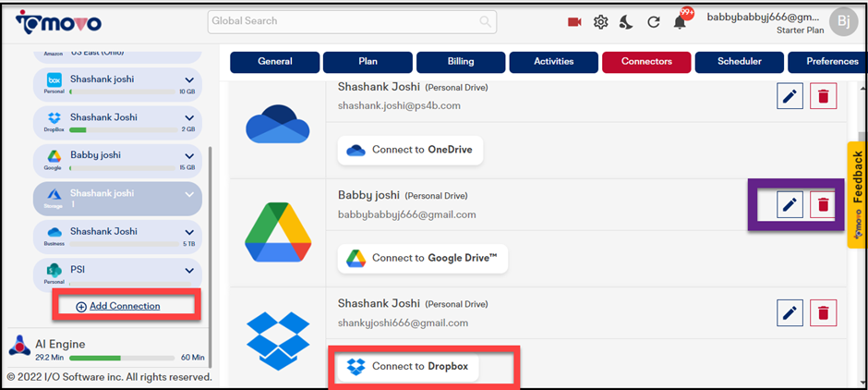
Task: Click the large OneDrive cloud logo
Action: 277,124
